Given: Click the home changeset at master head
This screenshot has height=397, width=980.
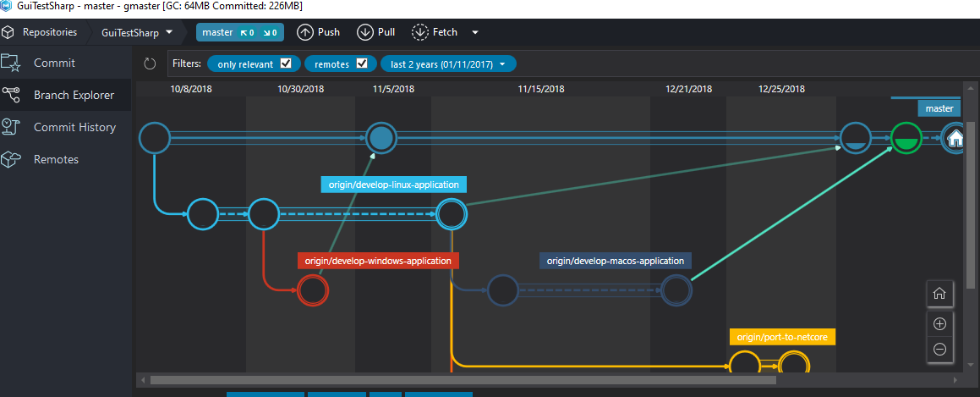Looking at the screenshot, I should click(955, 137).
